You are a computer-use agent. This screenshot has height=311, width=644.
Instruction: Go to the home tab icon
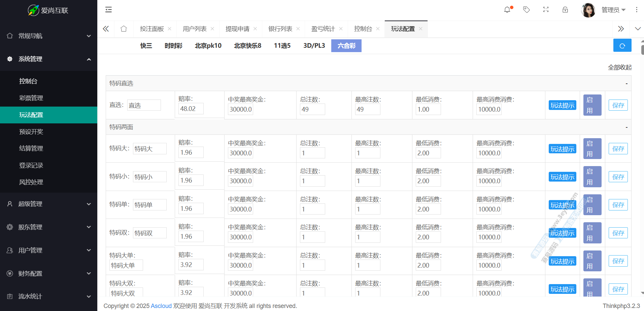(x=124, y=29)
